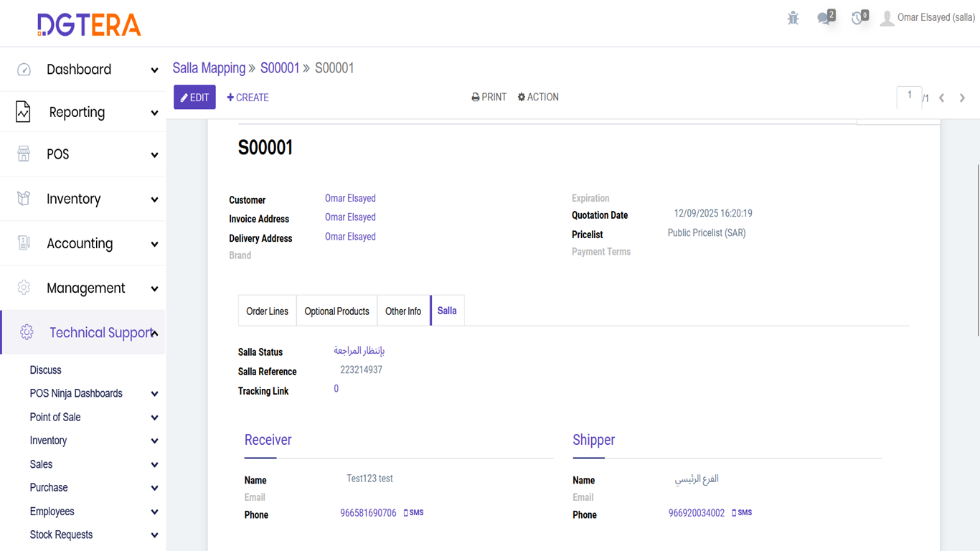
Task: Go to next record with right arrow
Action: 962,98
